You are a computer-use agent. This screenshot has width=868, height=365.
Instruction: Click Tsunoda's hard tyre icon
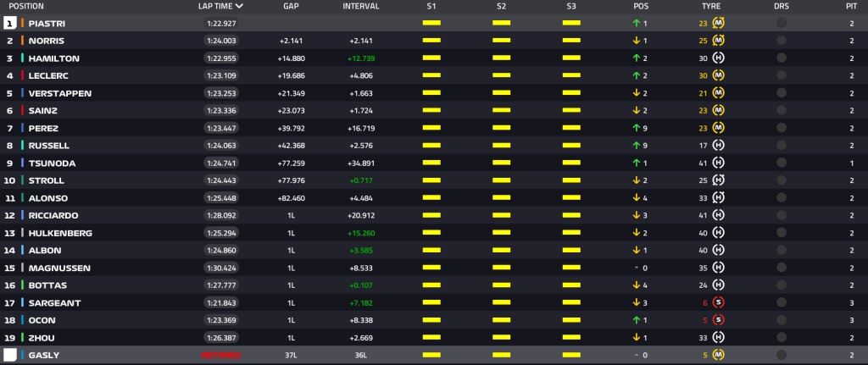pos(719,163)
